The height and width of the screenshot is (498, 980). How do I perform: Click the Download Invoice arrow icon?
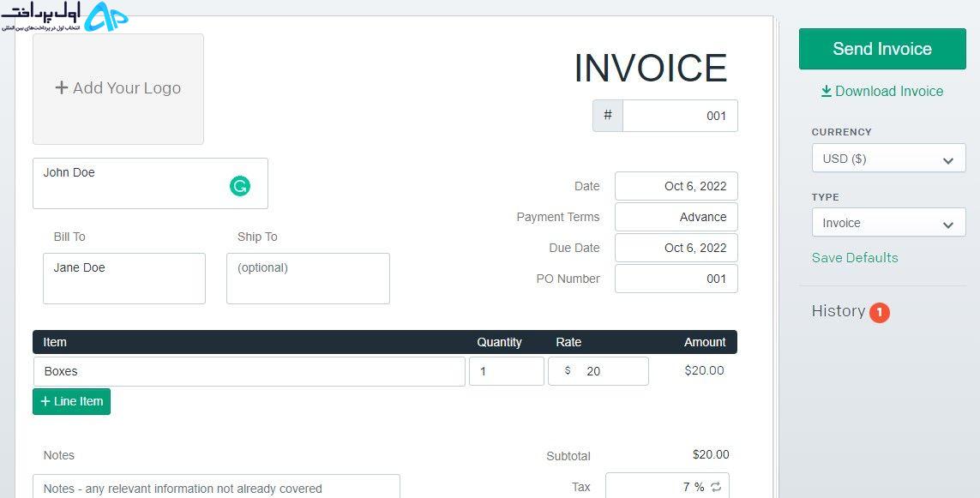coord(827,91)
